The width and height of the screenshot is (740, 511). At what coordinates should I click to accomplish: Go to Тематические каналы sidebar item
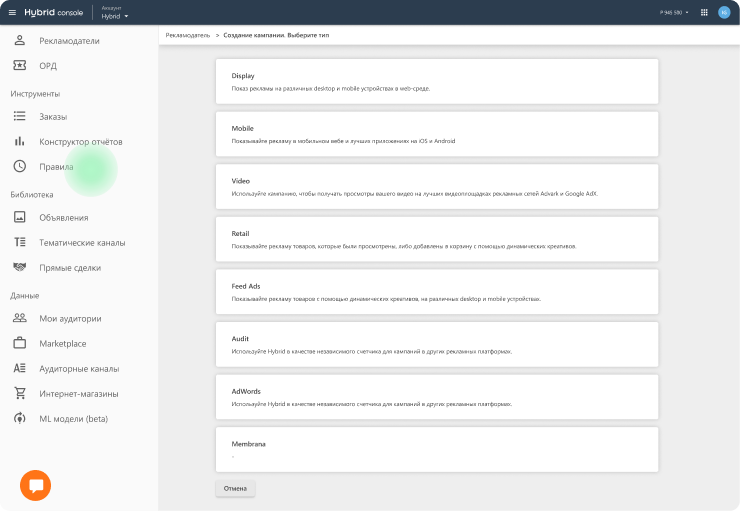coord(82,243)
